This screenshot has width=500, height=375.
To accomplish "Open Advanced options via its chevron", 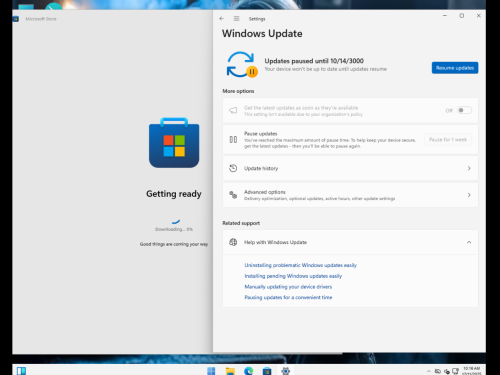I will pos(469,195).
